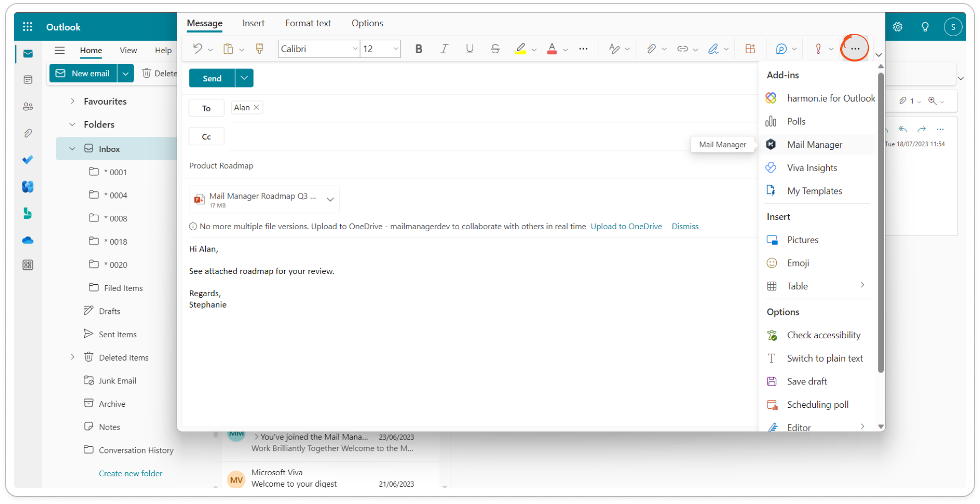Click the Send button

coord(212,78)
